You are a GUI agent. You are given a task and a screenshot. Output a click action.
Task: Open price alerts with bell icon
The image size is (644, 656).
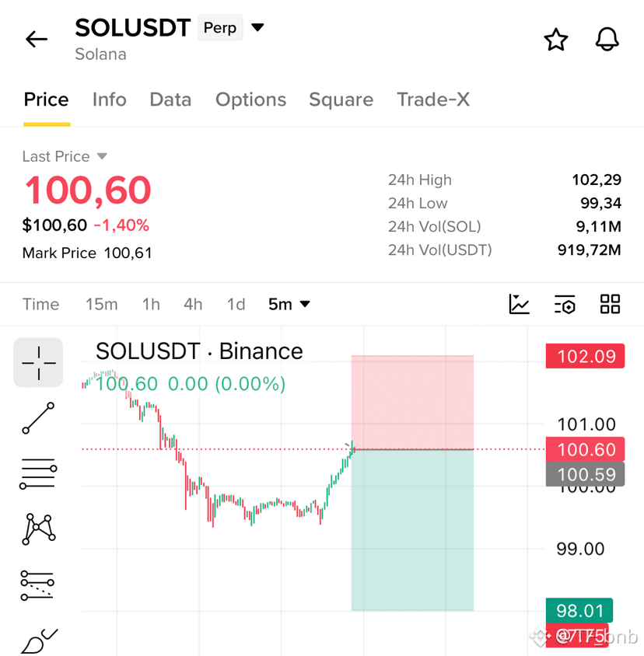point(607,40)
